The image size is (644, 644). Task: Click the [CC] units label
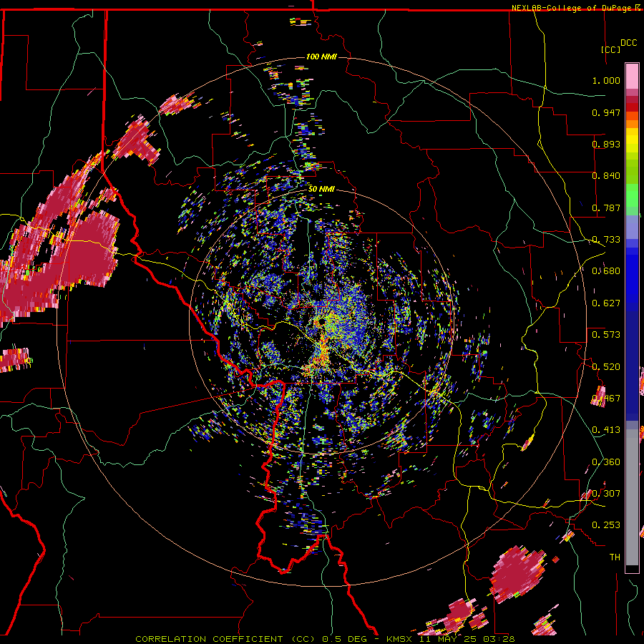coord(610,49)
